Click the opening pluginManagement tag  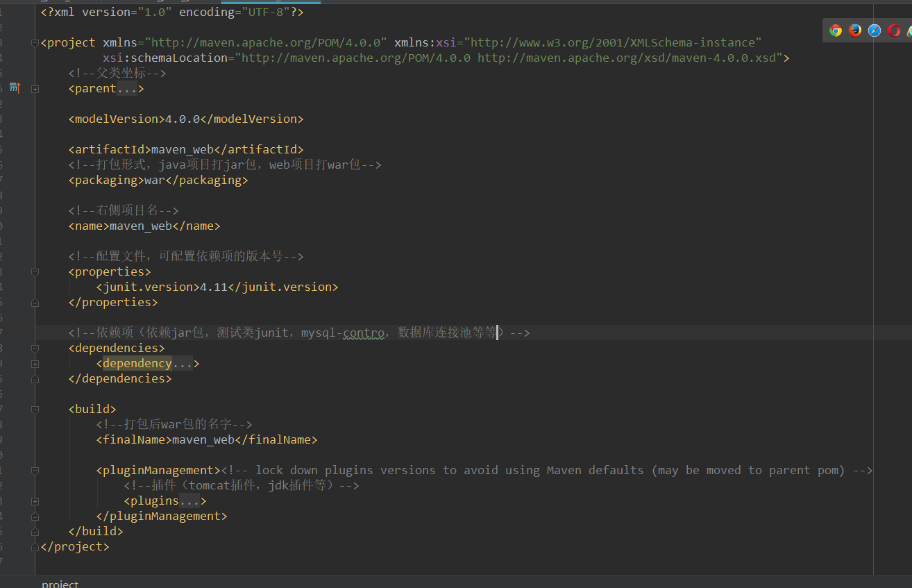click(158, 471)
